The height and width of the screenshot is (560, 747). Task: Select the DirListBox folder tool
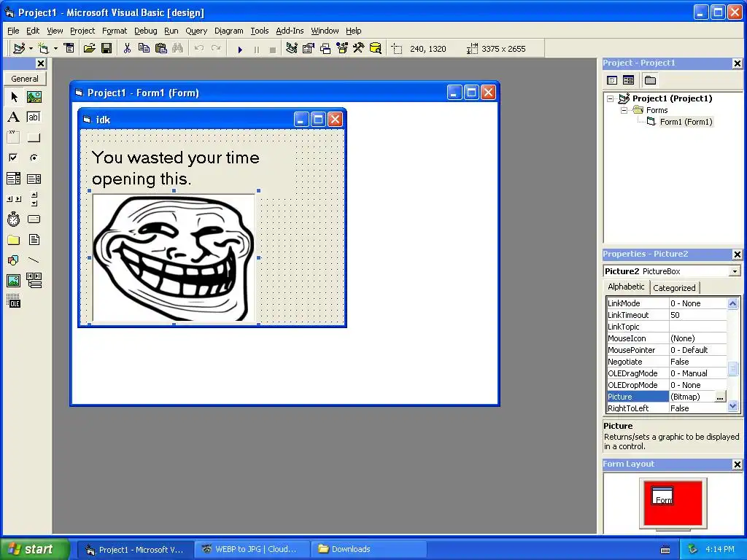click(x=14, y=239)
